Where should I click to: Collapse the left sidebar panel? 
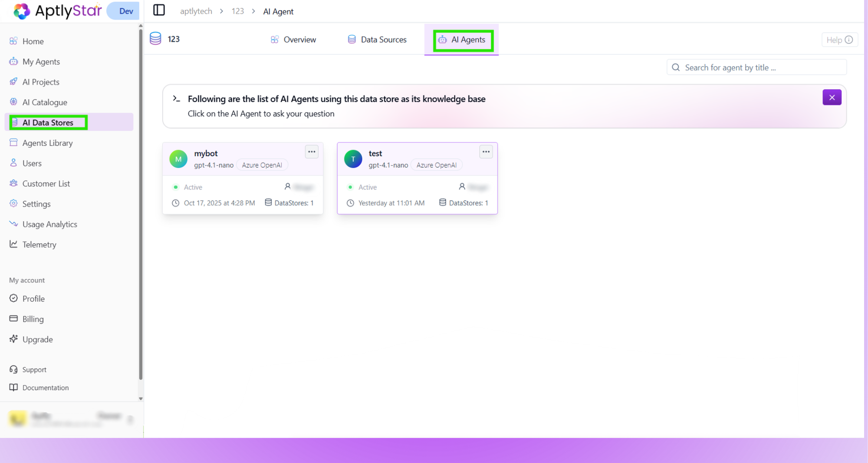(159, 10)
